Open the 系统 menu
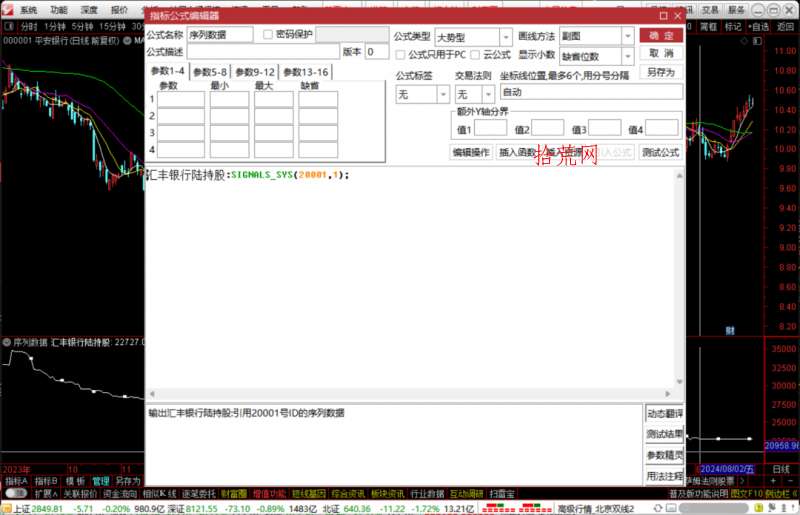800x515 pixels. pyautogui.click(x=29, y=10)
